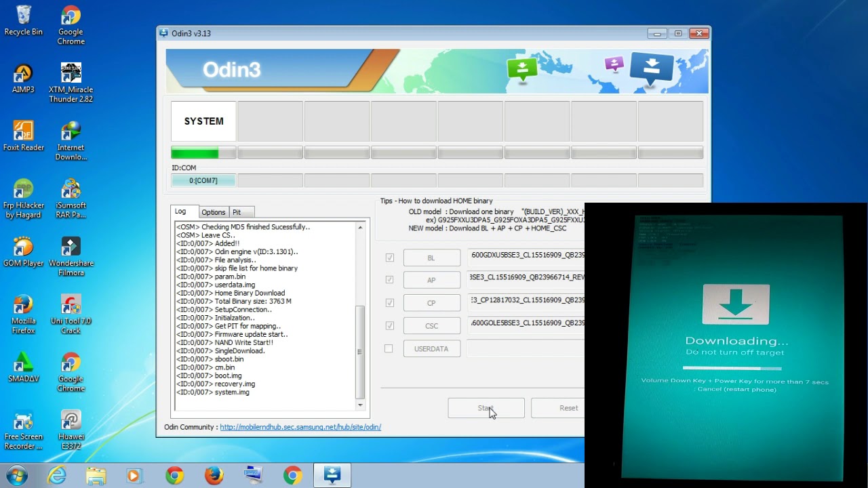
Task: Open Google Chrome icon beside SMADAV
Action: point(71,372)
